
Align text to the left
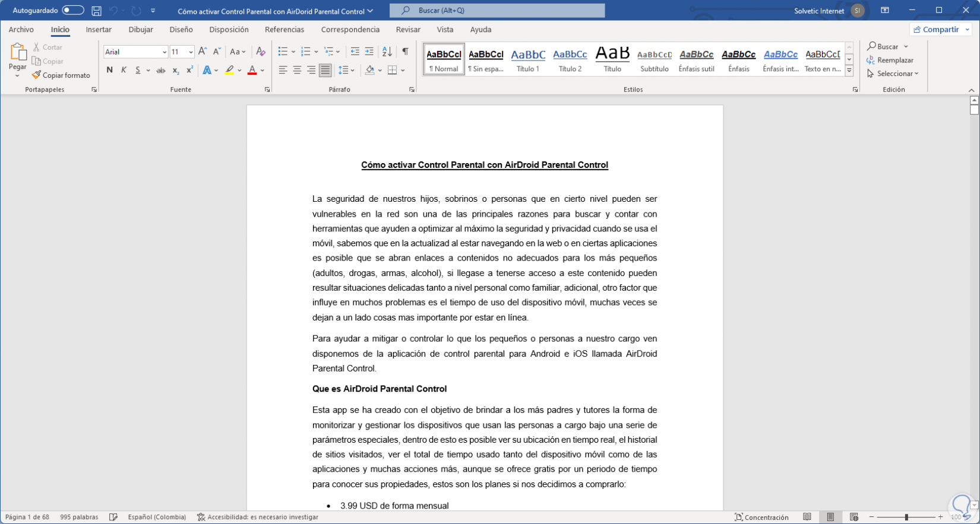point(283,70)
